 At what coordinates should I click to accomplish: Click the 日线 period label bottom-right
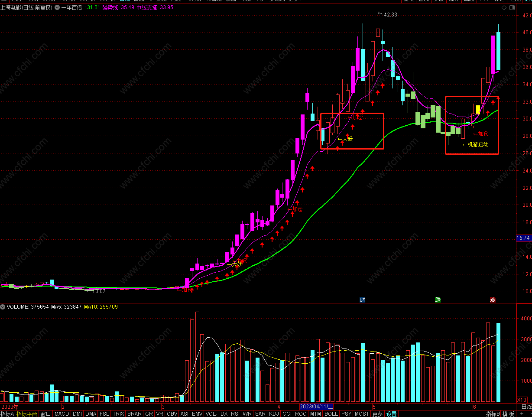coord(526,407)
